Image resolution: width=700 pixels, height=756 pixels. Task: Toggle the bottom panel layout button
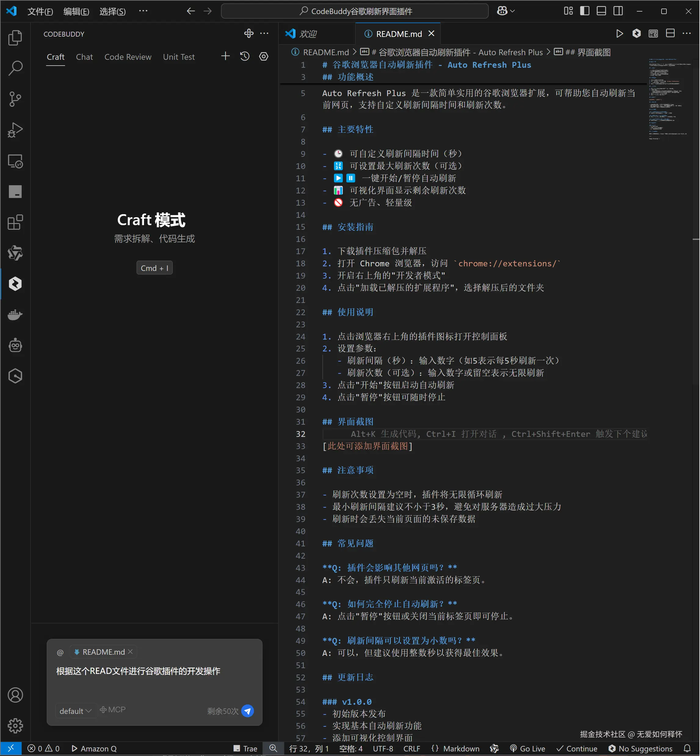(601, 11)
